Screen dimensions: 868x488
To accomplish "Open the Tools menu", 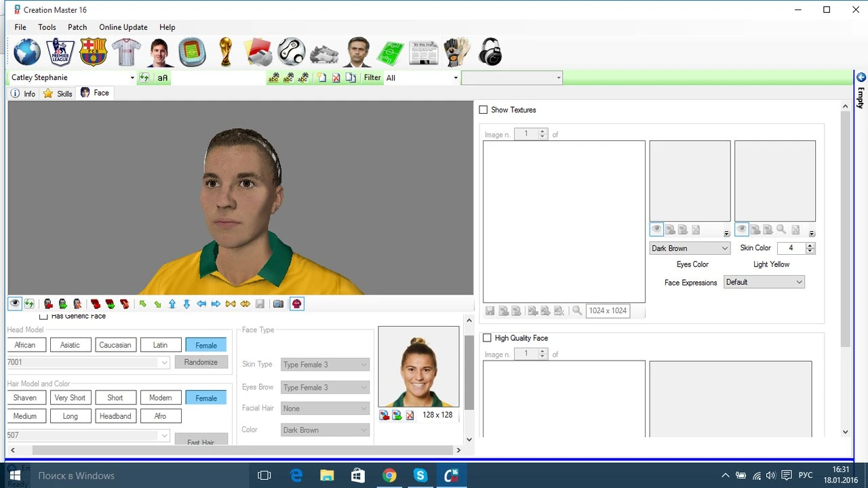I will (46, 27).
